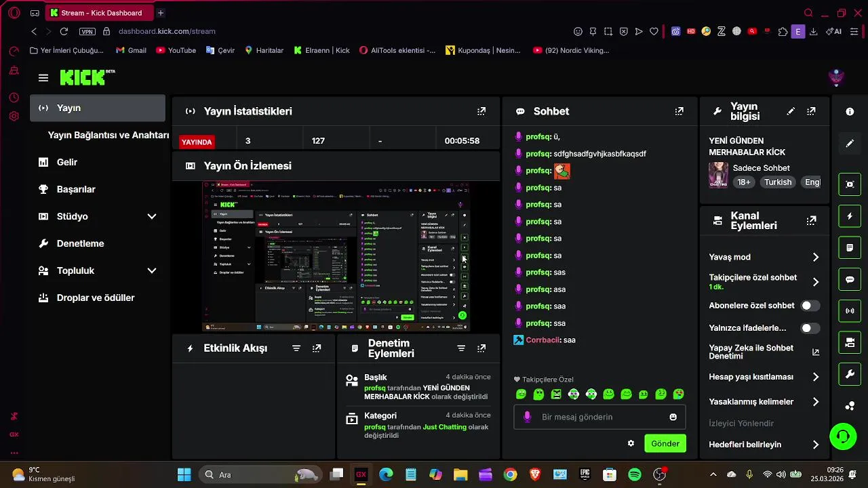Toggle the stream preview widget in right rail
The image size is (868, 488).
(x=850, y=184)
